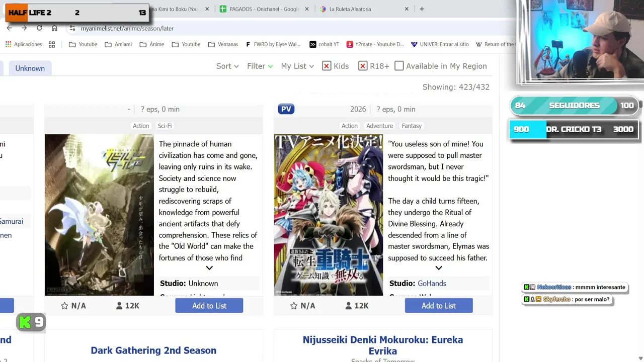Click the members icon on the Sci-Fi anime card

[x=119, y=306]
